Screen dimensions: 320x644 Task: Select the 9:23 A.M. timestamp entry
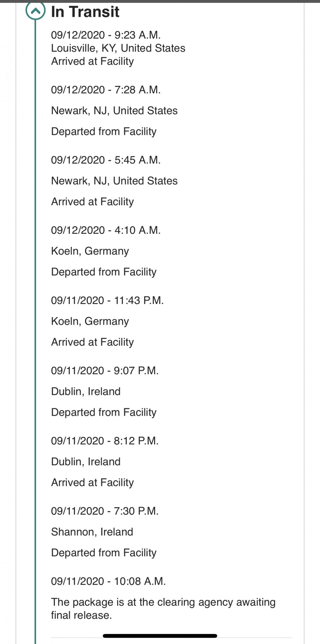(106, 35)
